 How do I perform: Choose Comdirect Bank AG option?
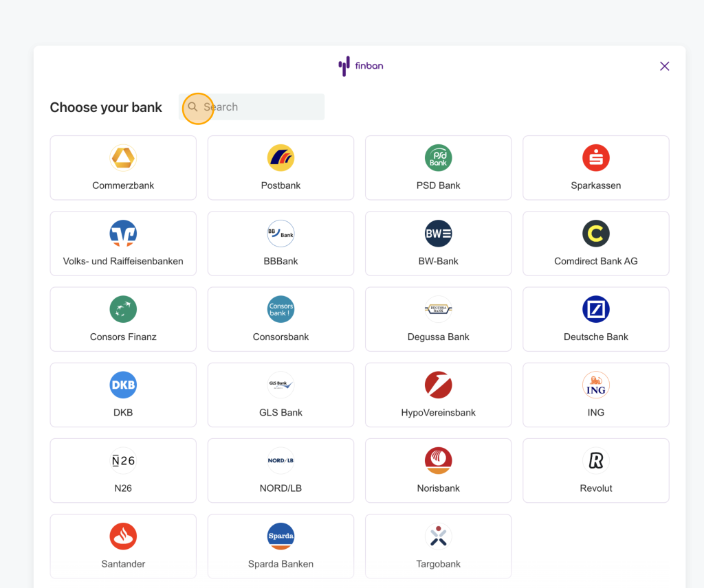(x=595, y=243)
